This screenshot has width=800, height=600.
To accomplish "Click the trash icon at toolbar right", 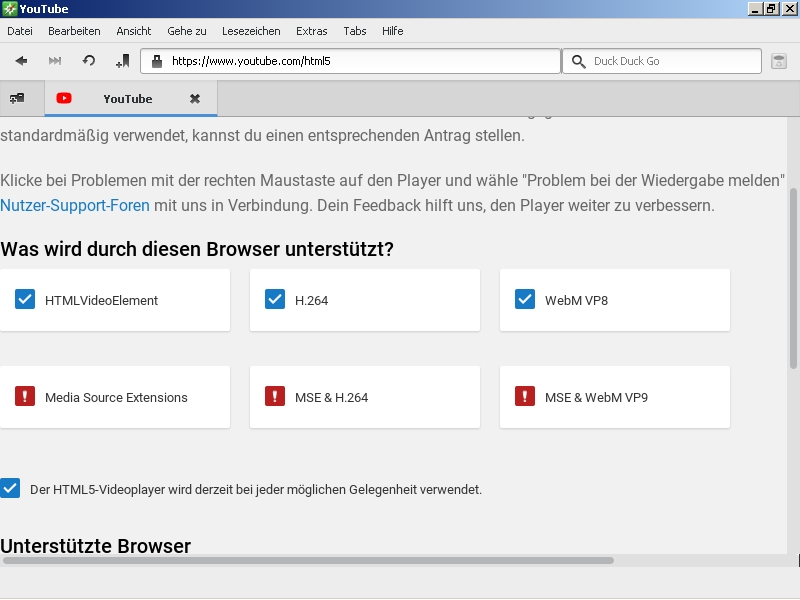I will [779, 61].
